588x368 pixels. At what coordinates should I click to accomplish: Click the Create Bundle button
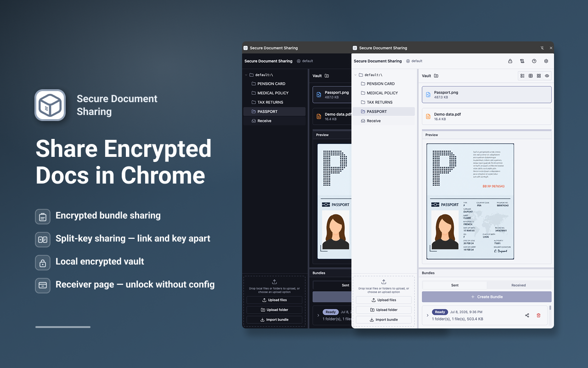pyautogui.click(x=486, y=297)
